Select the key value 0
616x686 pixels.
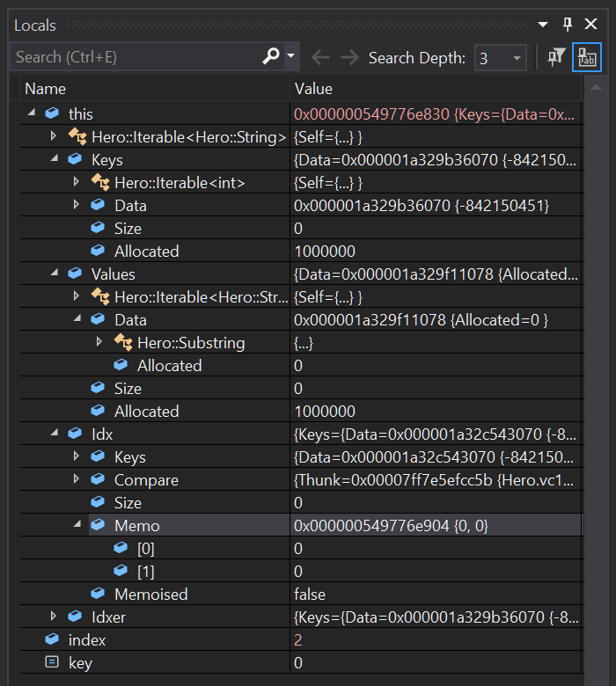298,663
